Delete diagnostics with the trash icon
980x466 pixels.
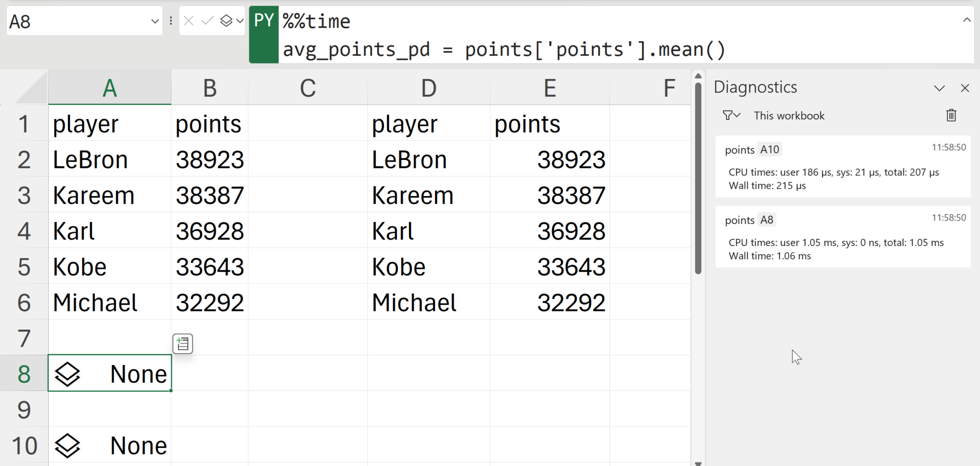coord(951,115)
